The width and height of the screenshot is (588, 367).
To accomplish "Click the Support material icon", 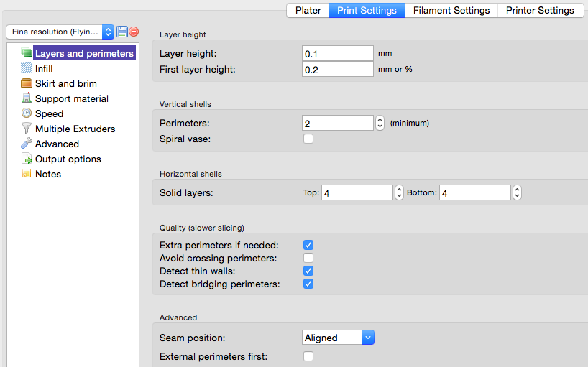I will (x=27, y=98).
